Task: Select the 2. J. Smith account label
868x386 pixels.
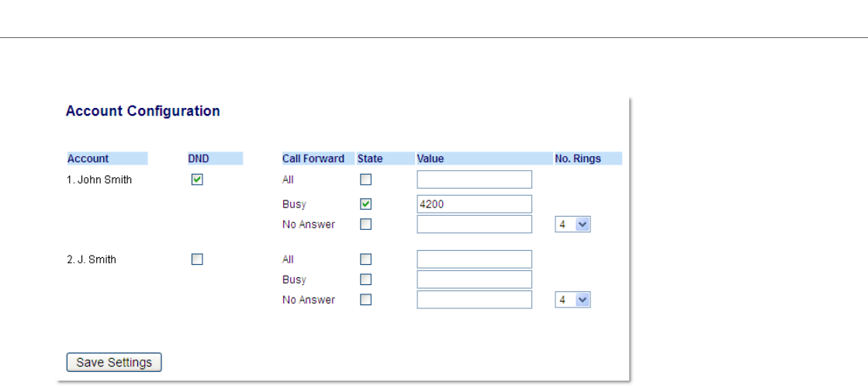Action: tap(92, 259)
